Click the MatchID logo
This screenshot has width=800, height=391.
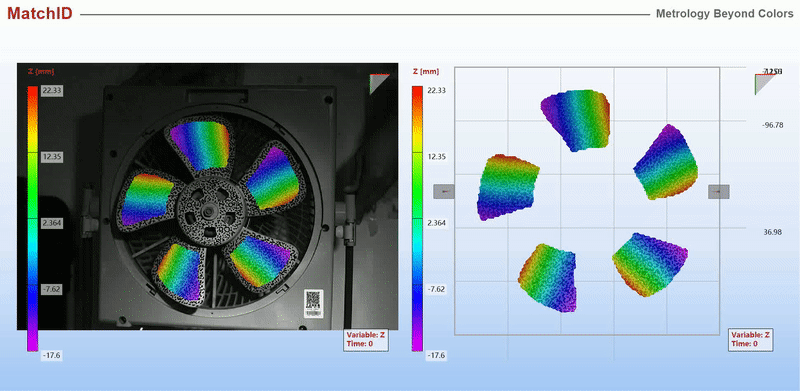point(40,13)
